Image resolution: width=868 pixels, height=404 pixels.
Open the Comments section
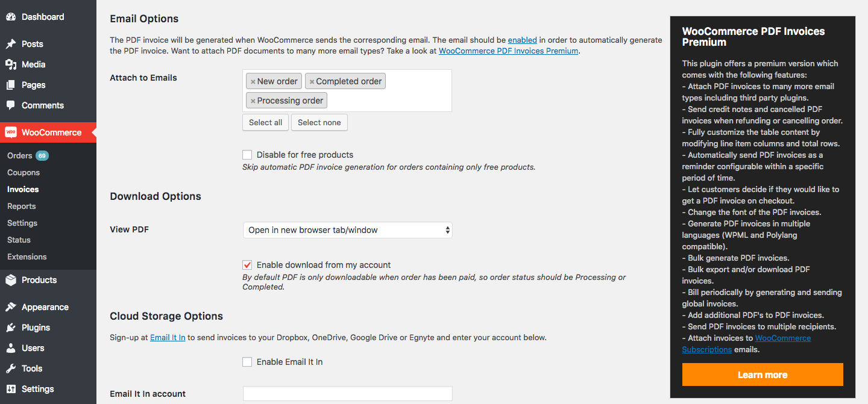(48, 105)
